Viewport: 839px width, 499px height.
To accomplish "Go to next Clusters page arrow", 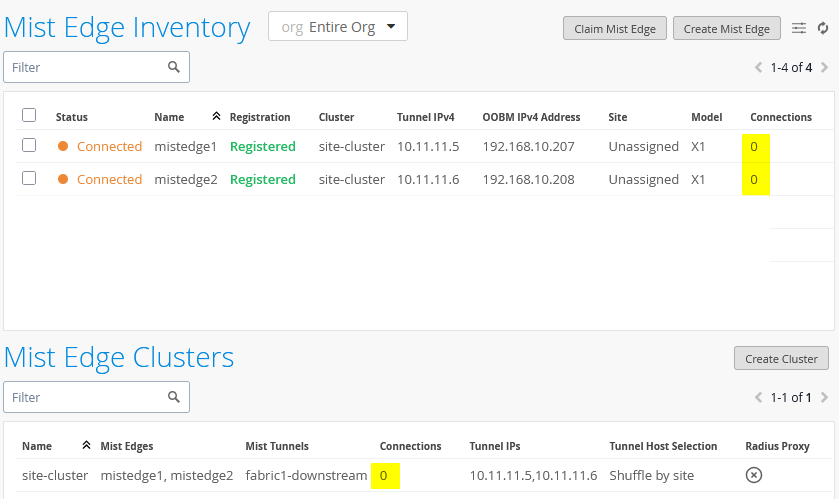I will pos(825,397).
